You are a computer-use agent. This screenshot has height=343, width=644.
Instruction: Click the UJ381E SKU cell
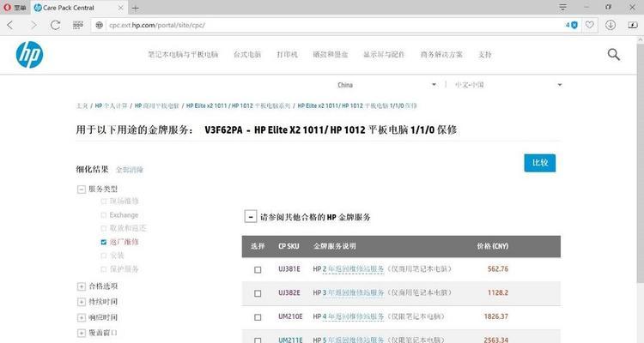(289, 268)
